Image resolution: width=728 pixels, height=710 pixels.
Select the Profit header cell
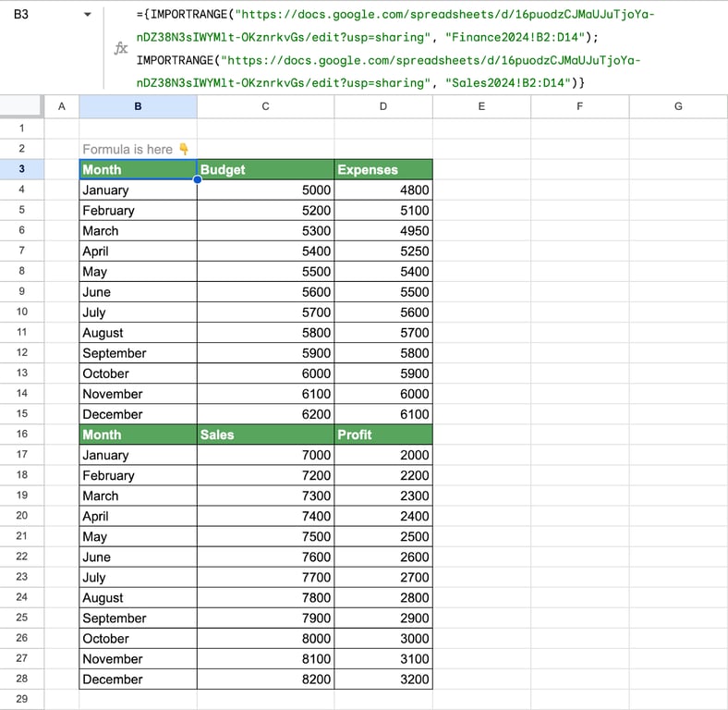click(383, 435)
